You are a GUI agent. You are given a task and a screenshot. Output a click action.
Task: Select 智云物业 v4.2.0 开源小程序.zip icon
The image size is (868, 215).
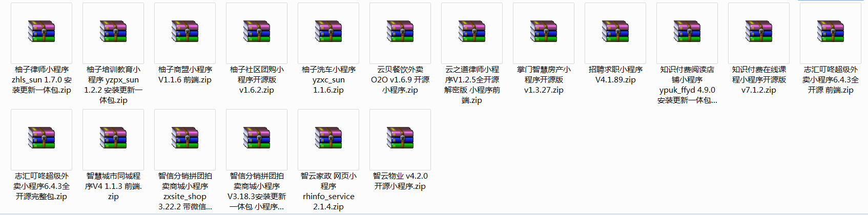point(400,138)
